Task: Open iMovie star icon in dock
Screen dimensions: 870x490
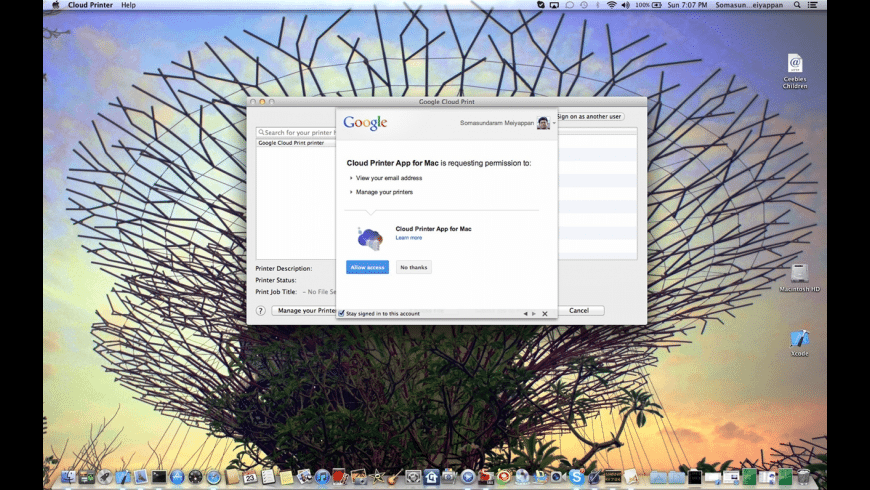Action: [377, 476]
